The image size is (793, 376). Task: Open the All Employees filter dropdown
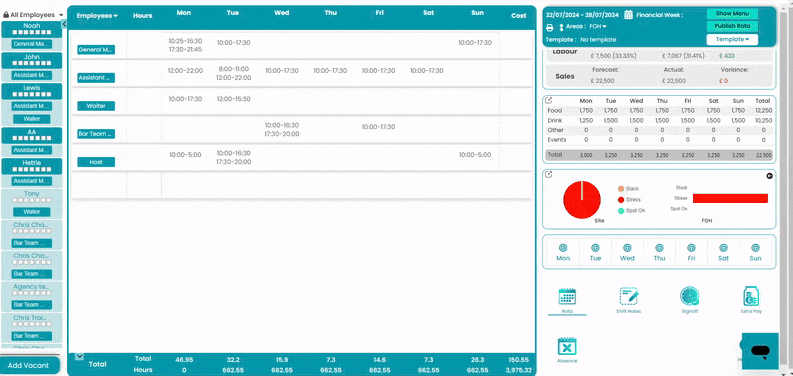tap(34, 15)
